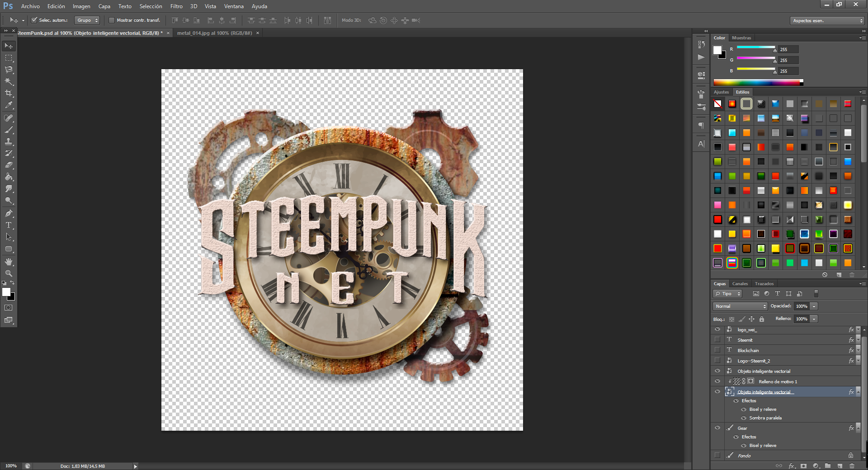Enable Mostrar contr. transf. checkbox
868x470 pixels.
click(112, 20)
